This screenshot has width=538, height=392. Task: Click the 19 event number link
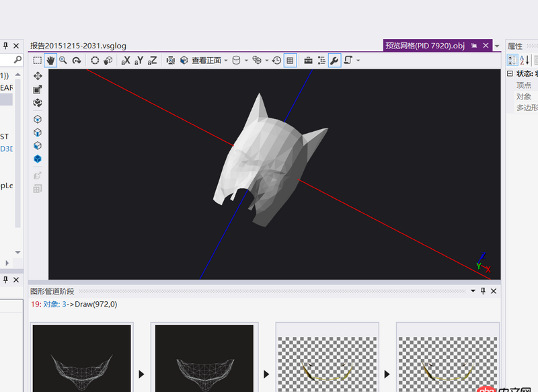pyautogui.click(x=36, y=304)
